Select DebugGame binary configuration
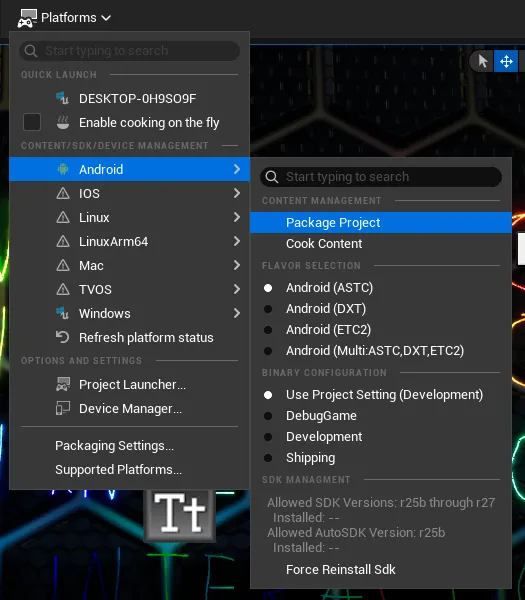 coord(381,416)
